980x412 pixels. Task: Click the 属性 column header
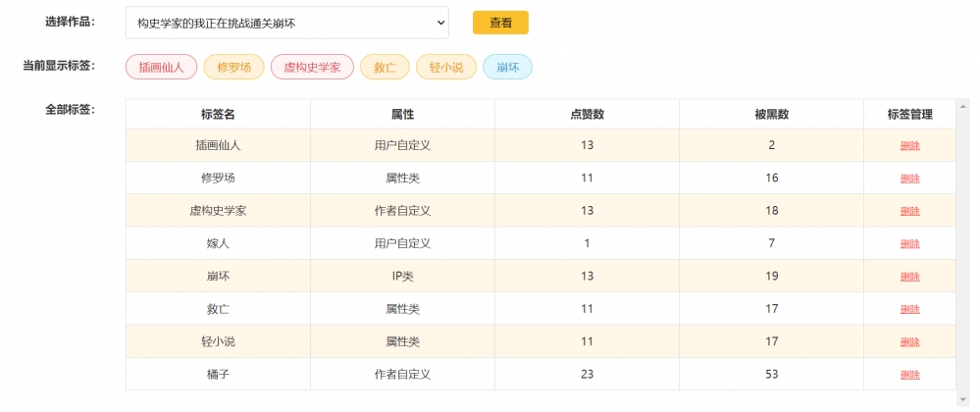pos(402,114)
